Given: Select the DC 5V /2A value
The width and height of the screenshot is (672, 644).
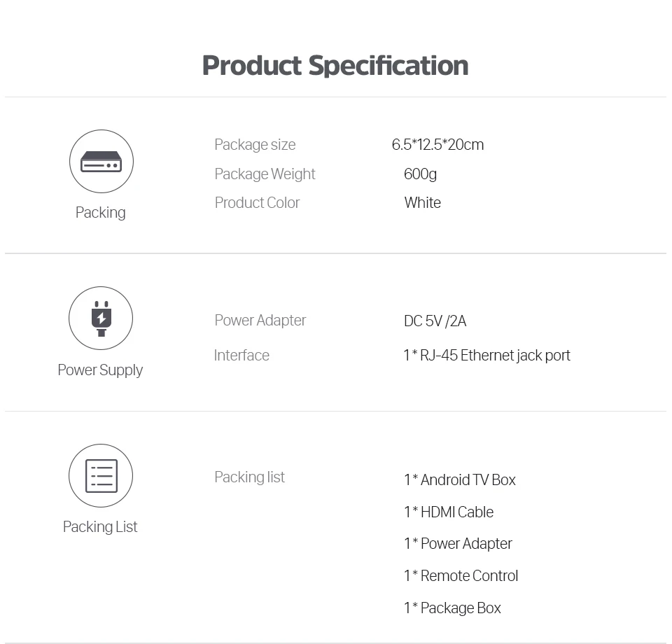Looking at the screenshot, I should pos(435,321).
